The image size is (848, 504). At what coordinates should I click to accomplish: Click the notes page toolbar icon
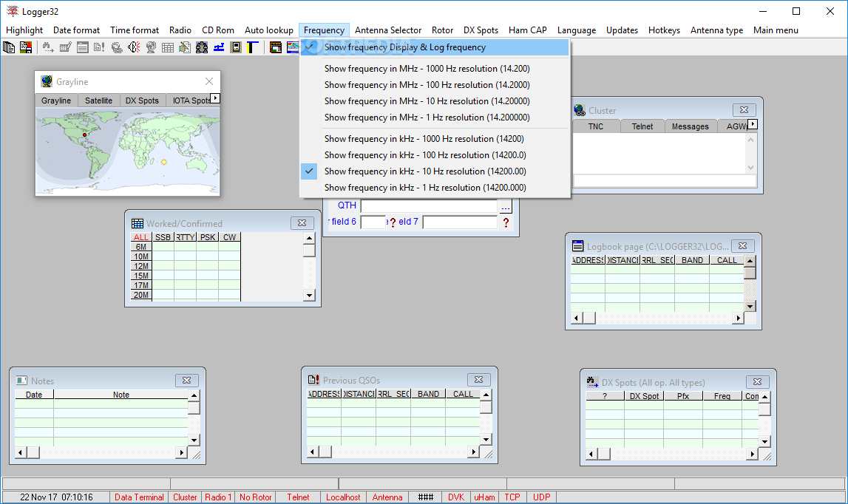[185, 47]
